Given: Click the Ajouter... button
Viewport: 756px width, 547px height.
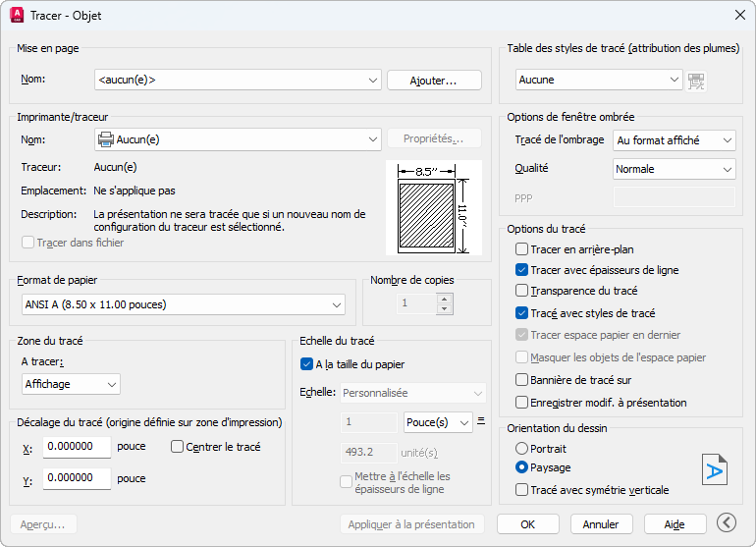Looking at the screenshot, I should 434,80.
